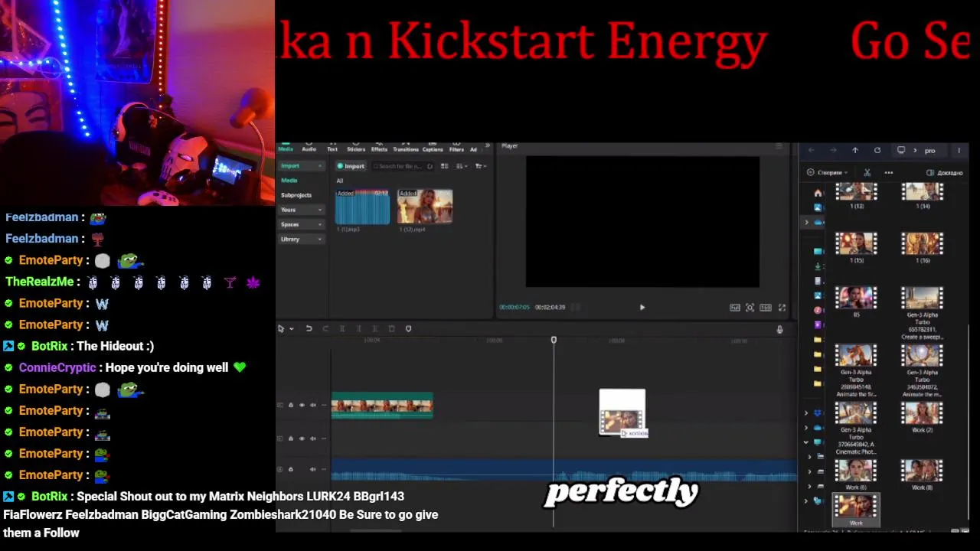Expand the player to fullscreen

(782, 308)
